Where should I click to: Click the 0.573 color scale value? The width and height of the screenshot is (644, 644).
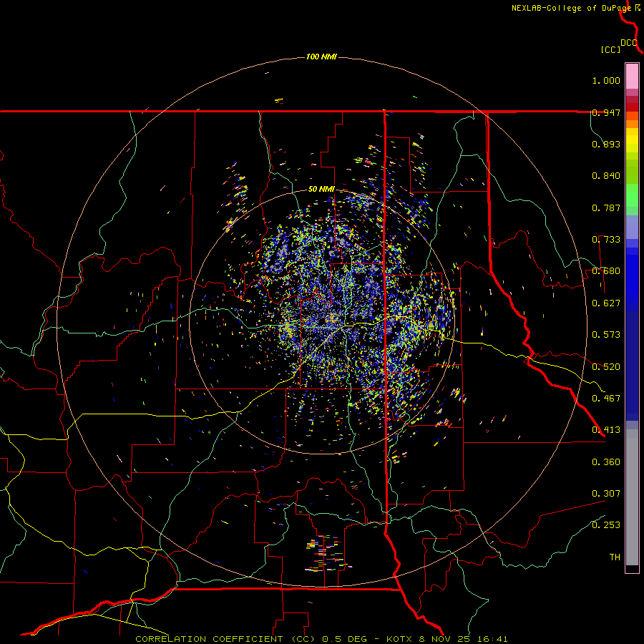pyautogui.click(x=606, y=335)
